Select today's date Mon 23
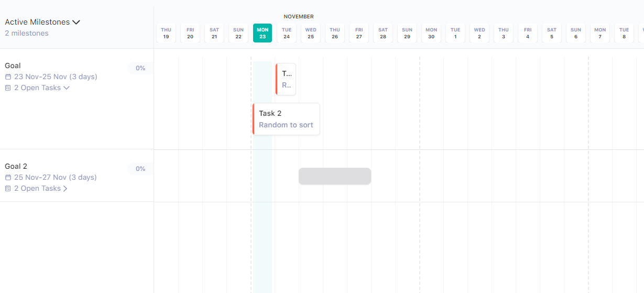The height and width of the screenshot is (293, 644). pyautogui.click(x=263, y=33)
